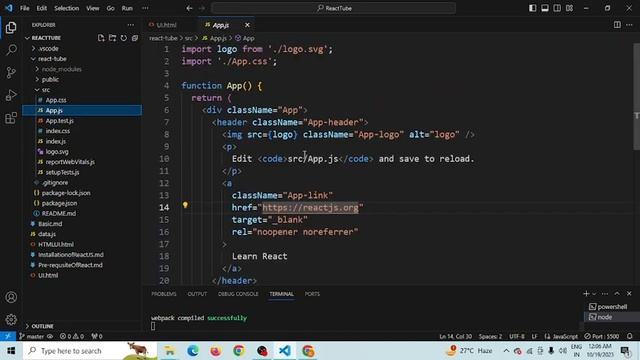640x360 pixels.
Task: Toggle the secondary side bar layout icon
Action: pos(557,8)
